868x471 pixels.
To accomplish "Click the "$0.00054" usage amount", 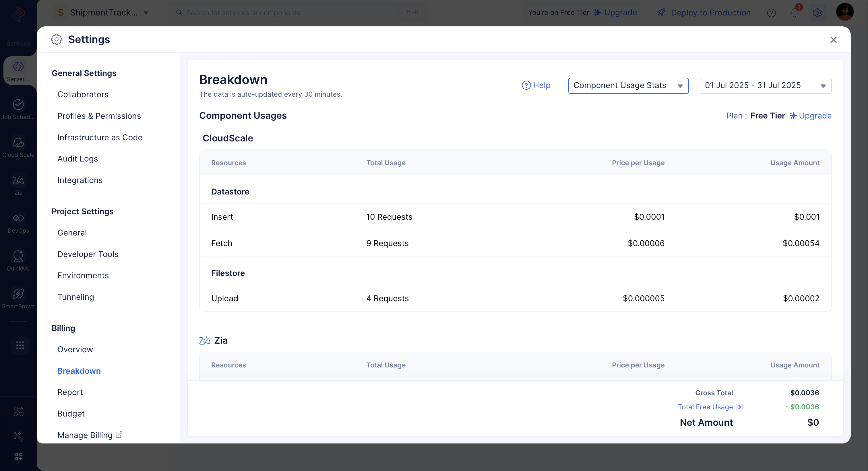I will click(x=801, y=243).
